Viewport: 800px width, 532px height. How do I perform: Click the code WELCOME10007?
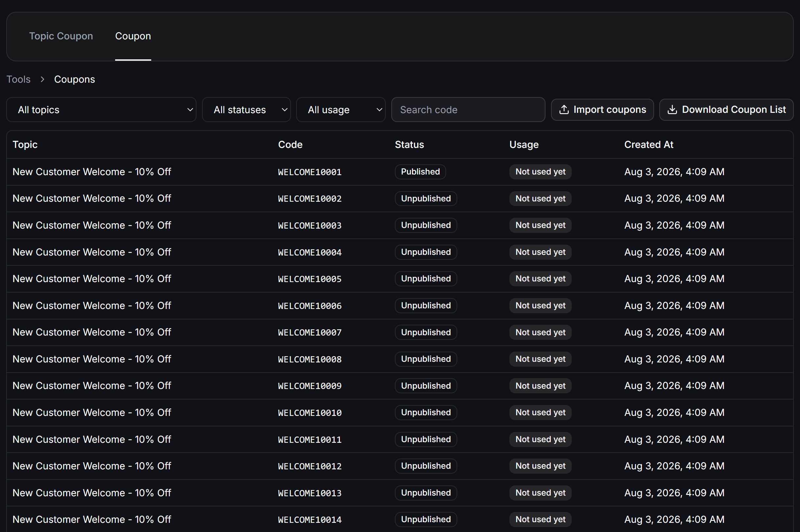(310, 332)
